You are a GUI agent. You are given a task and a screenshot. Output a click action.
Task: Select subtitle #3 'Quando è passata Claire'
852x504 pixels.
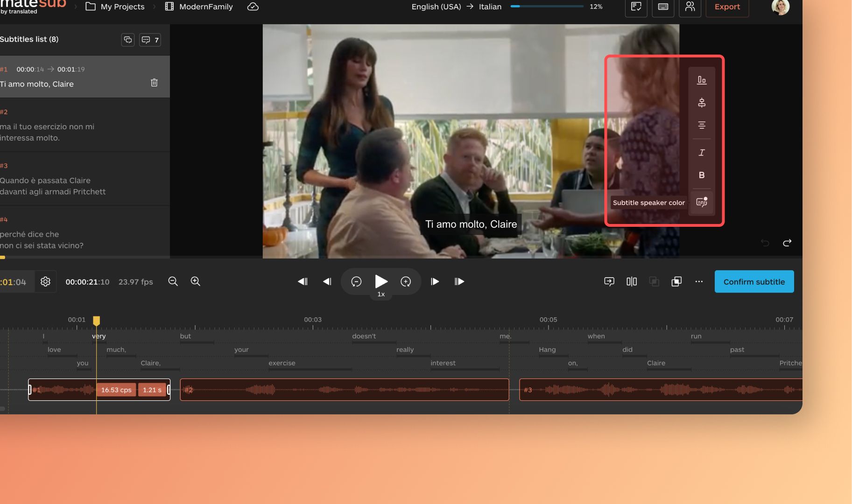84,179
